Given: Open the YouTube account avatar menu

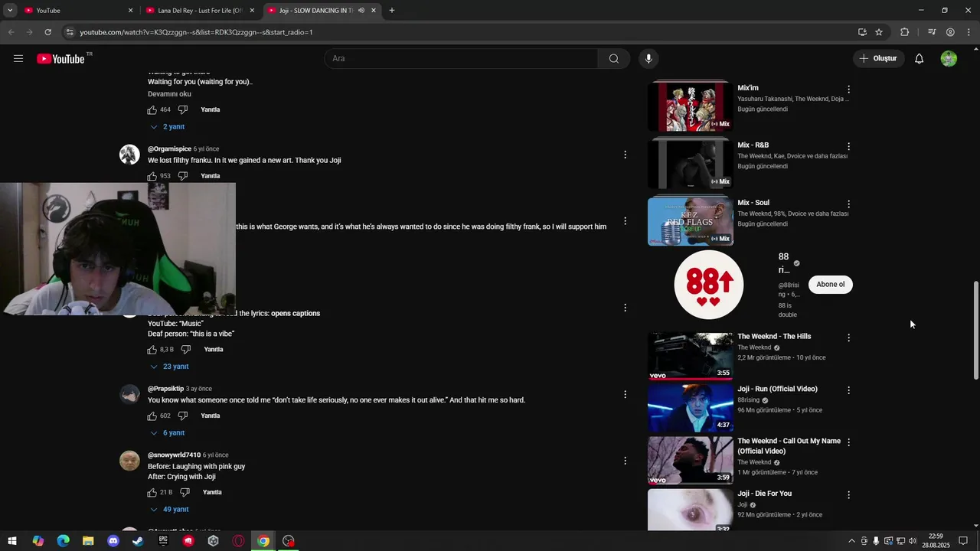Looking at the screenshot, I should tap(949, 58).
